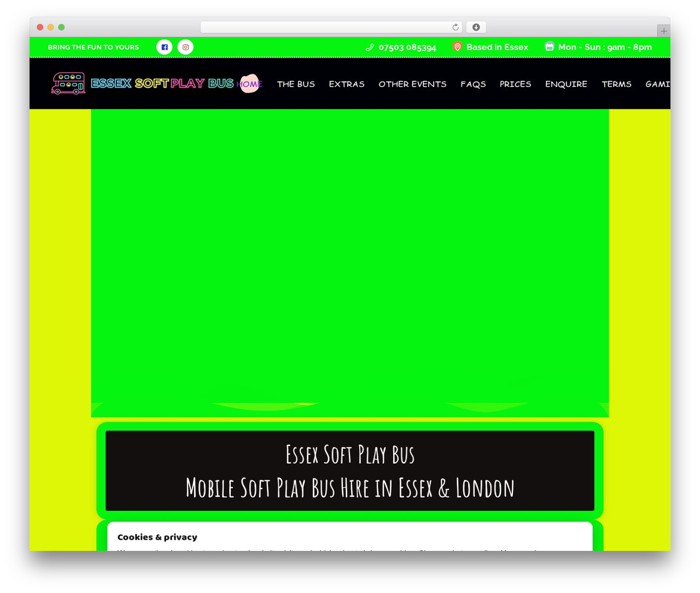Viewport: 700px width, 593px height.
Task: Open the FAQS page
Action: [x=473, y=84]
